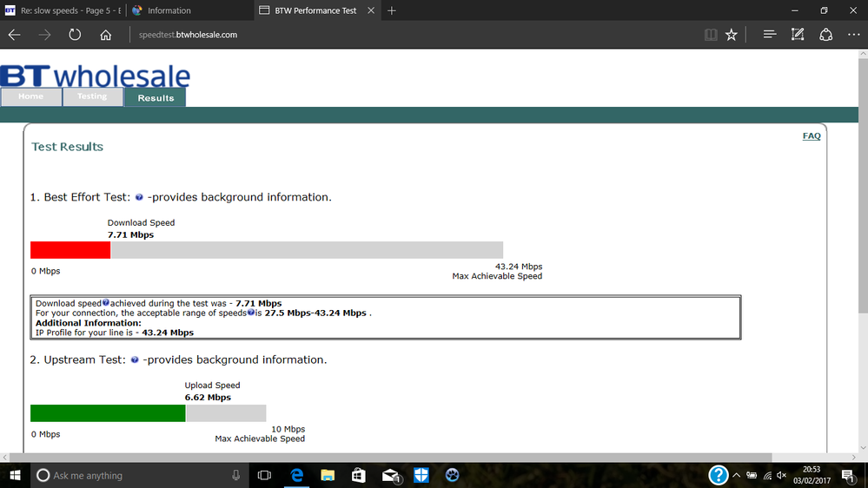
Task: Open the Windows Start menu
Action: coord(15,475)
